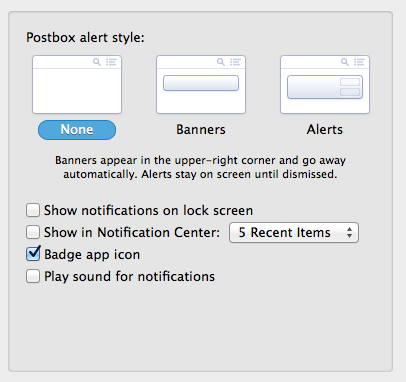Enable Play sound for notifications
Viewport: 406px width, 382px height.
point(33,276)
